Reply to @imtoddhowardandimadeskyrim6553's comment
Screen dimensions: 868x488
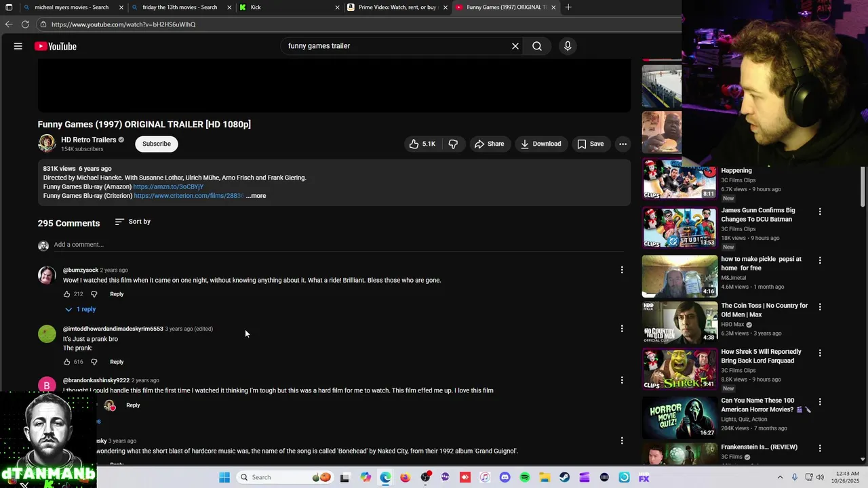117,362
